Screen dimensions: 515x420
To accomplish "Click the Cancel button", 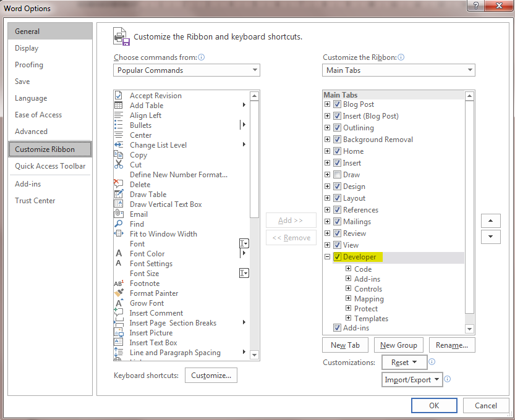I will click(x=486, y=406).
